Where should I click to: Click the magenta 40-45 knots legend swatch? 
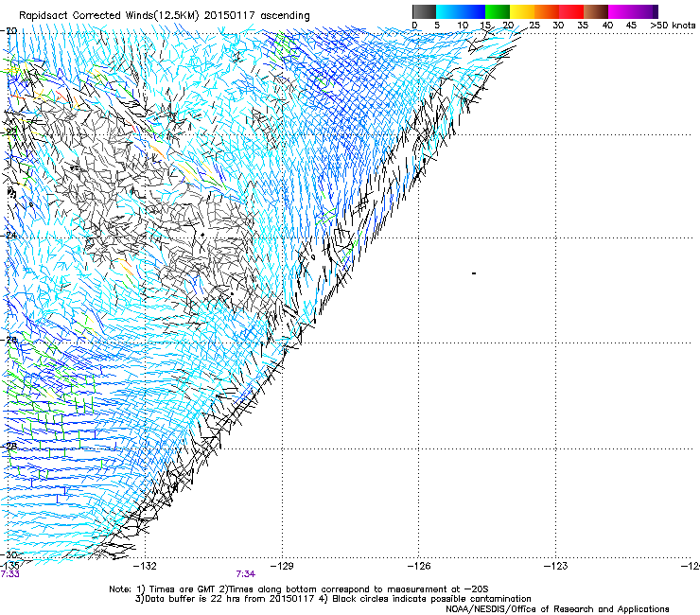621,11
